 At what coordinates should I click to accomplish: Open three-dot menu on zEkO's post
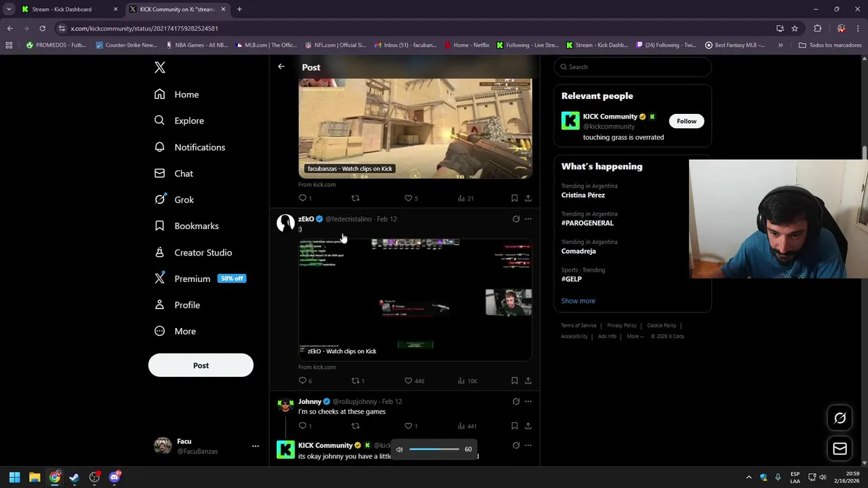[528, 219]
